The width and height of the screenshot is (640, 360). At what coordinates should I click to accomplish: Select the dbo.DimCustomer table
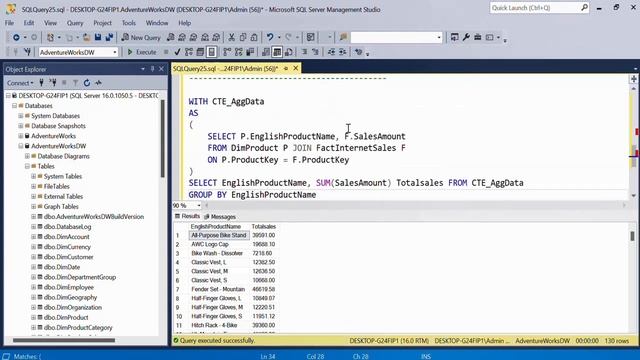(68, 257)
